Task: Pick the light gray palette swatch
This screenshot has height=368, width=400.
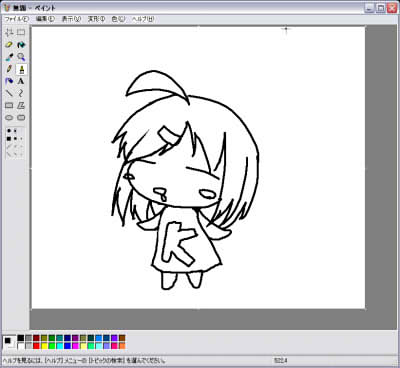Action: click(28, 346)
